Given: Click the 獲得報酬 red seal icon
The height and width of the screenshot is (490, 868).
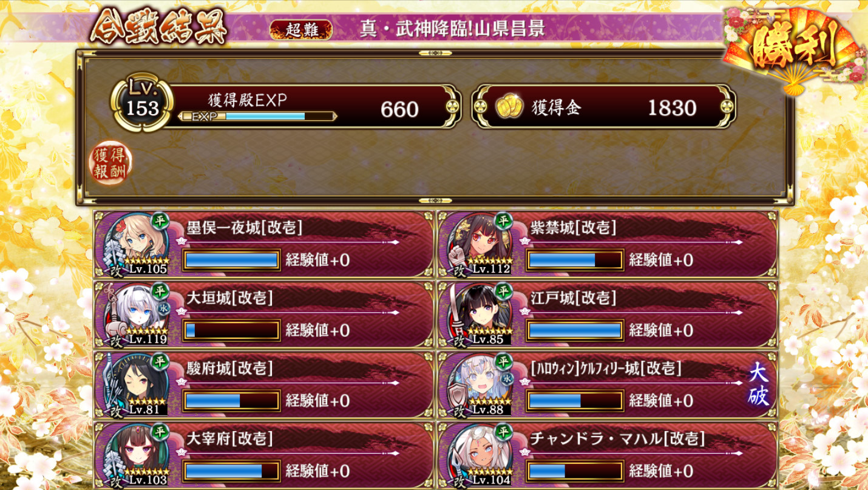Looking at the screenshot, I should tap(110, 164).
